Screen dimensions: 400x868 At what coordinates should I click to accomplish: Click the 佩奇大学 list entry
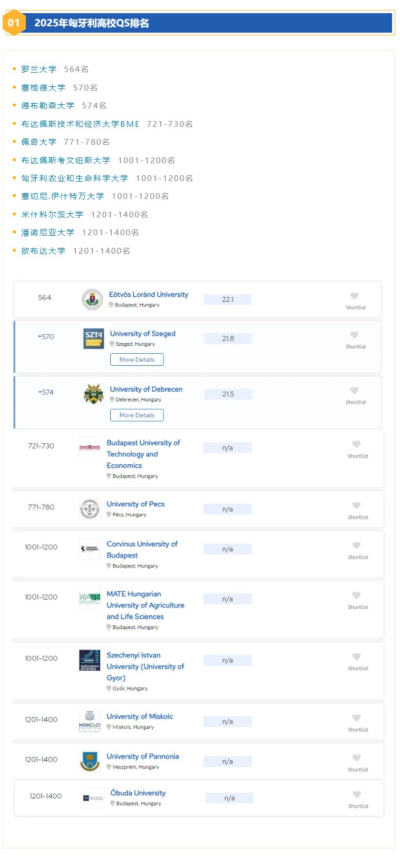pyautogui.click(x=39, y=142)
